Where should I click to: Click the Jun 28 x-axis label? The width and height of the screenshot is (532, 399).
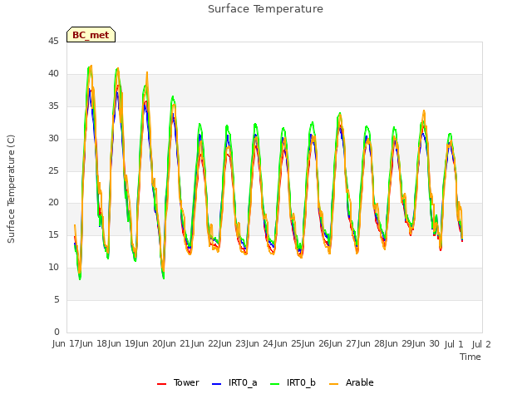point(372,343)
